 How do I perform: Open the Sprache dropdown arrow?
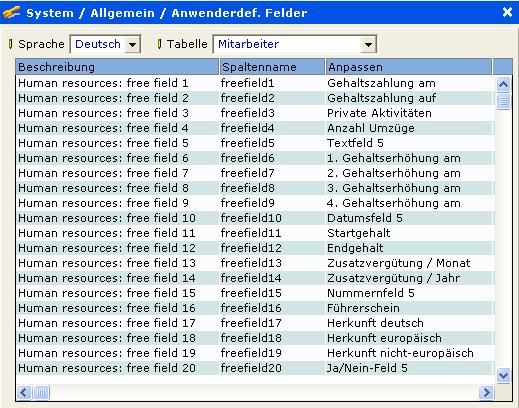[132, 44]
